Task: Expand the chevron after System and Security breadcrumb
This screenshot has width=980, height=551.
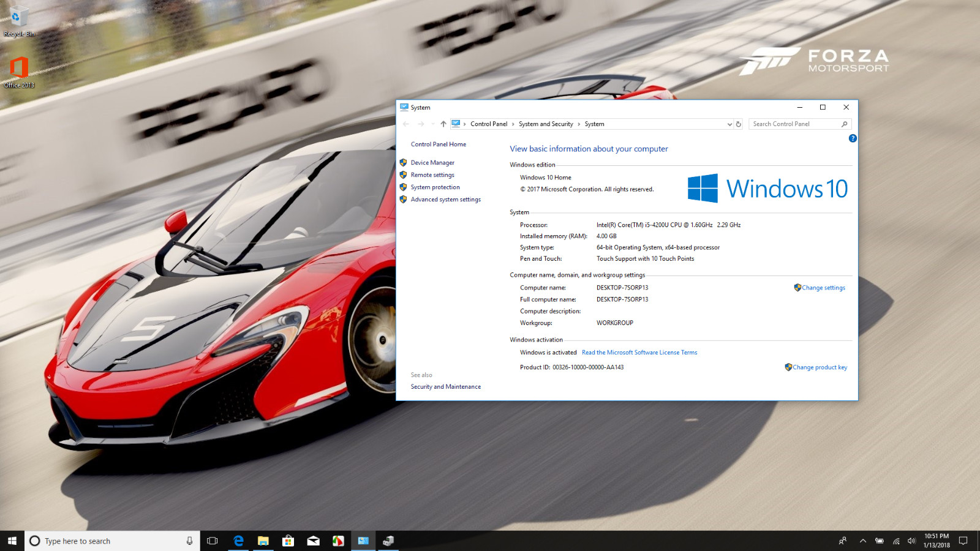Action: coord(579,124)
